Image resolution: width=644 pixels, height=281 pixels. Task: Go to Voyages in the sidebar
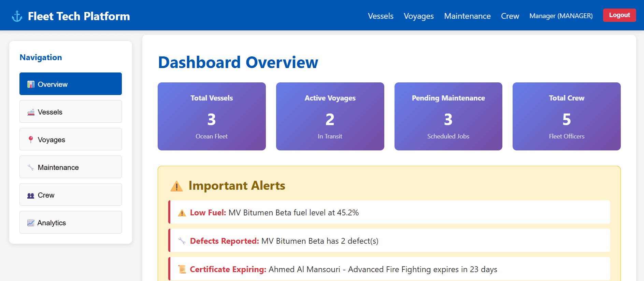[x=71, y=139]
